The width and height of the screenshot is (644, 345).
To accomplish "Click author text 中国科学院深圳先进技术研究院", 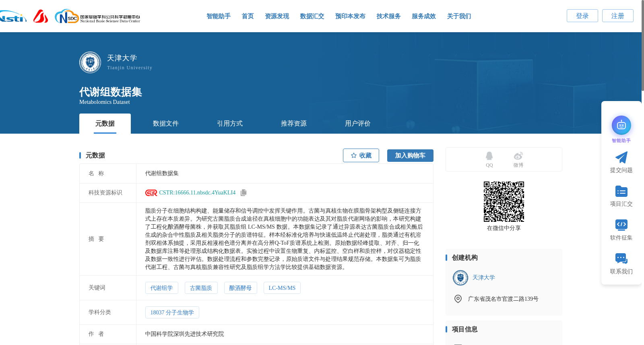I will click(185, 334).
